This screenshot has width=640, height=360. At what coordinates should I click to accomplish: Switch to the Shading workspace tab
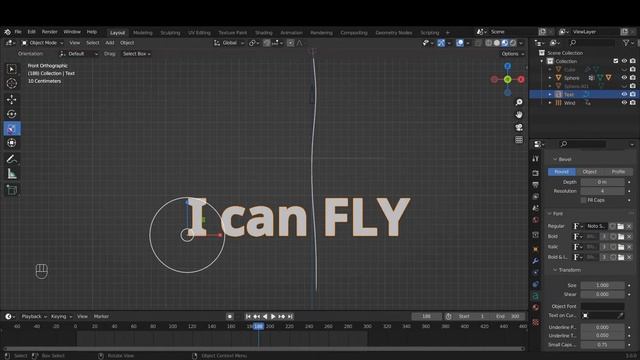click(264, 33)
